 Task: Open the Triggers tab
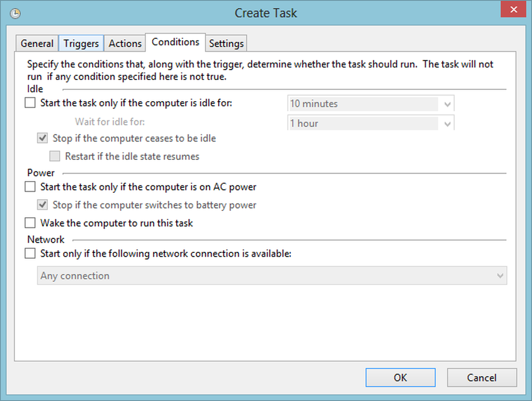point(81,44)
